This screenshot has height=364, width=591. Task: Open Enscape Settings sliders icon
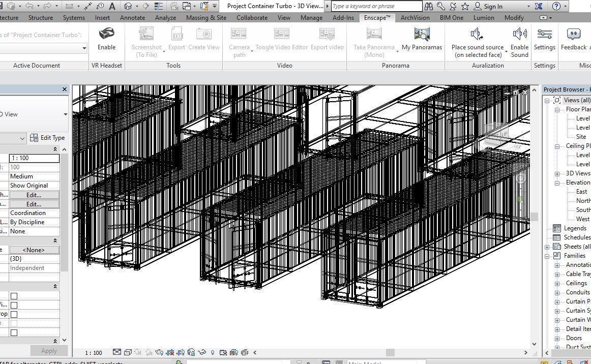click(544, 35)
